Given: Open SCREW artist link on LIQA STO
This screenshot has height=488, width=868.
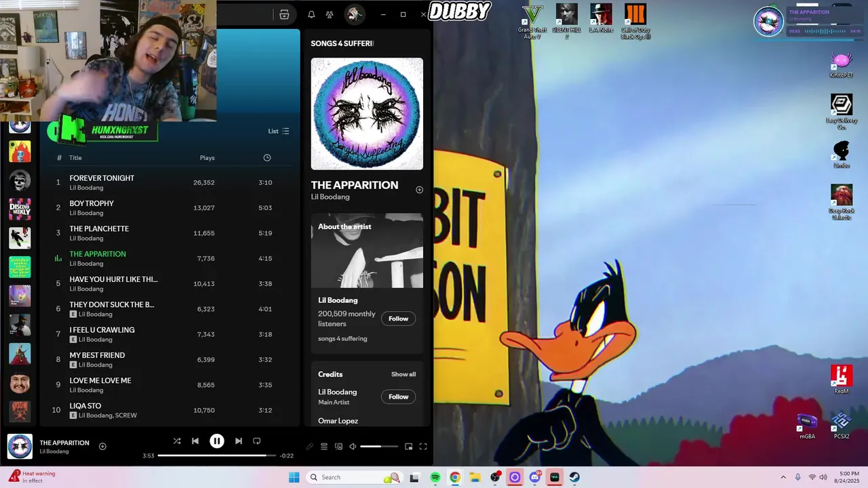Looking at the screenshot, I should click(127, 415).
